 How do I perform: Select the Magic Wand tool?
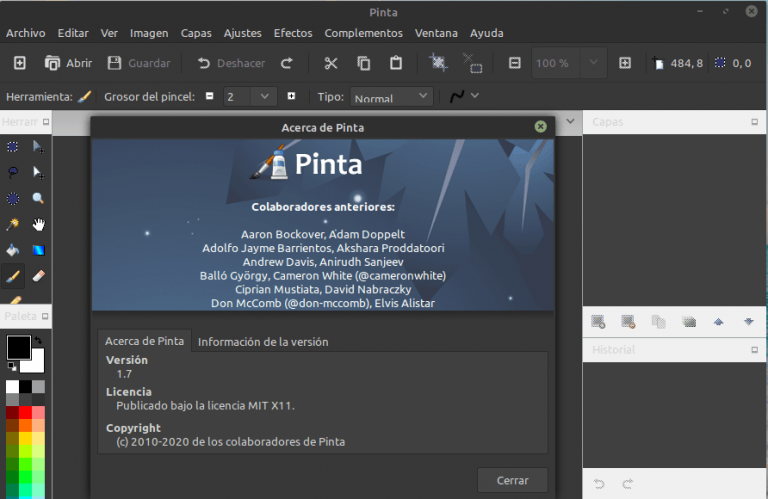click(13, 224)
